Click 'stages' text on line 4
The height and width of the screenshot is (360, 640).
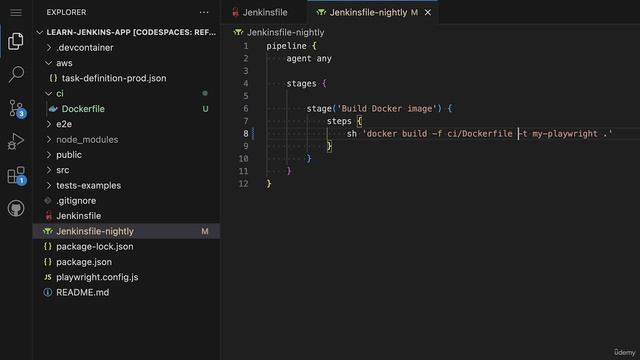click(x=301, y=84)
